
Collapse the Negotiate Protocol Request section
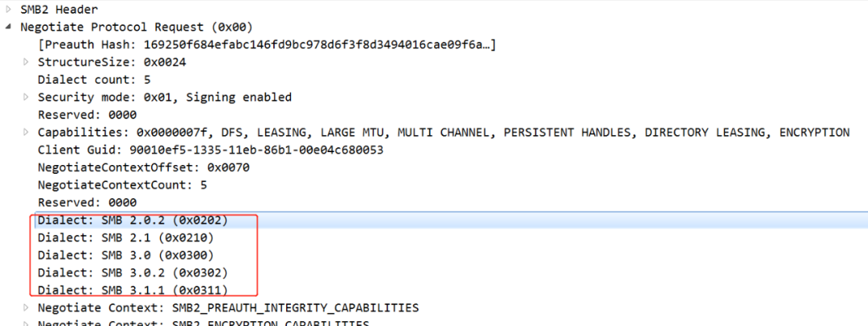click(10, 27)
